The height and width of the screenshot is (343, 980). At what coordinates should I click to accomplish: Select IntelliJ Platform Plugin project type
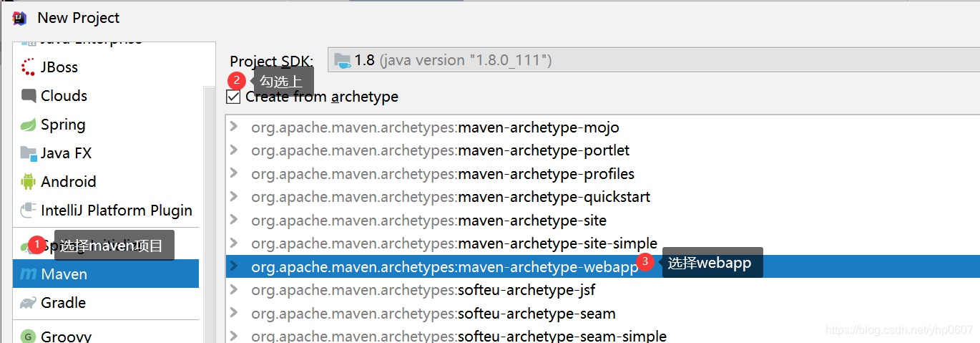[x=106, y=211]
